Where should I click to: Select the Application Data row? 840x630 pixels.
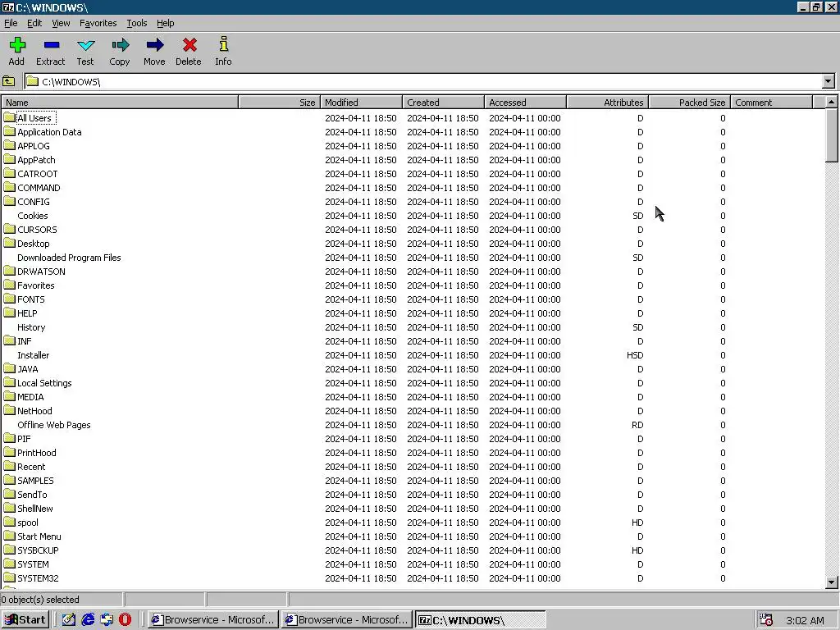[413, 132]
